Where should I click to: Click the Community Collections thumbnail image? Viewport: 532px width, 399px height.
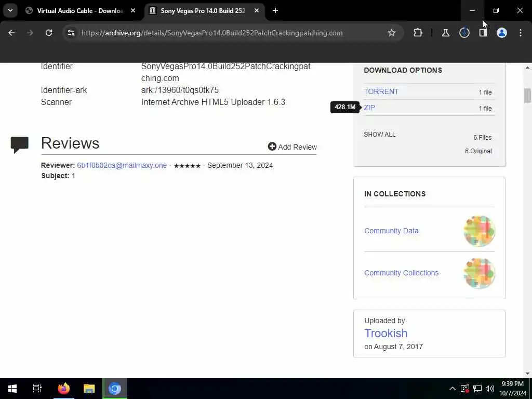tap(479, 273)
